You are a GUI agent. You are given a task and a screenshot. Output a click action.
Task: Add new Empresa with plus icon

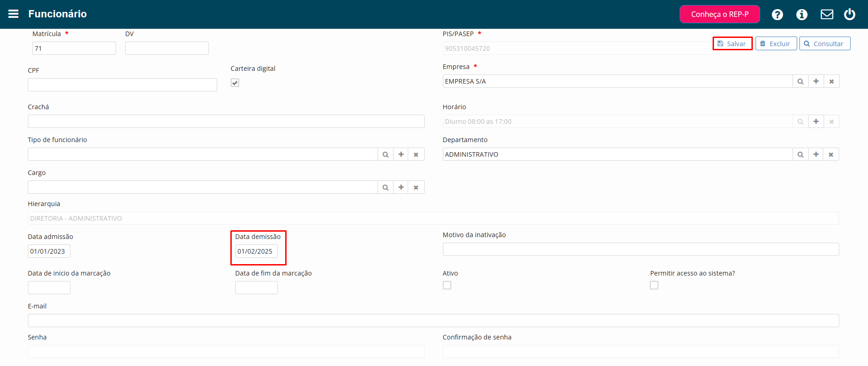(x=816, y=81)
